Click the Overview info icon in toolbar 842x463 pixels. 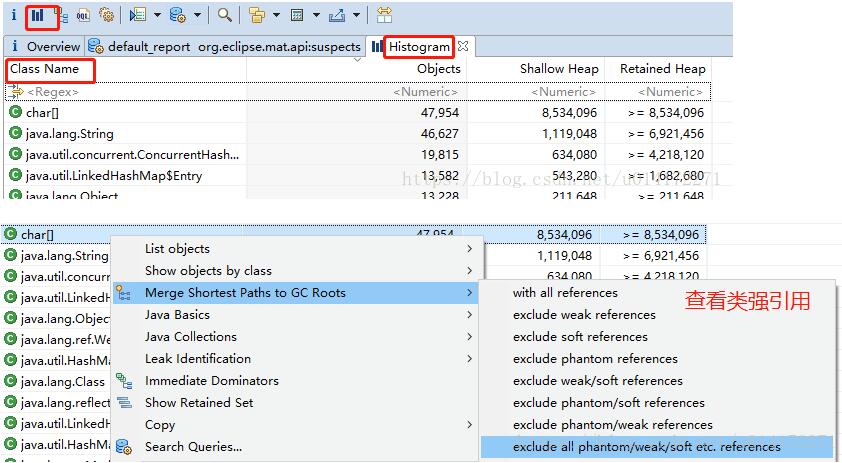pos(13,15)
